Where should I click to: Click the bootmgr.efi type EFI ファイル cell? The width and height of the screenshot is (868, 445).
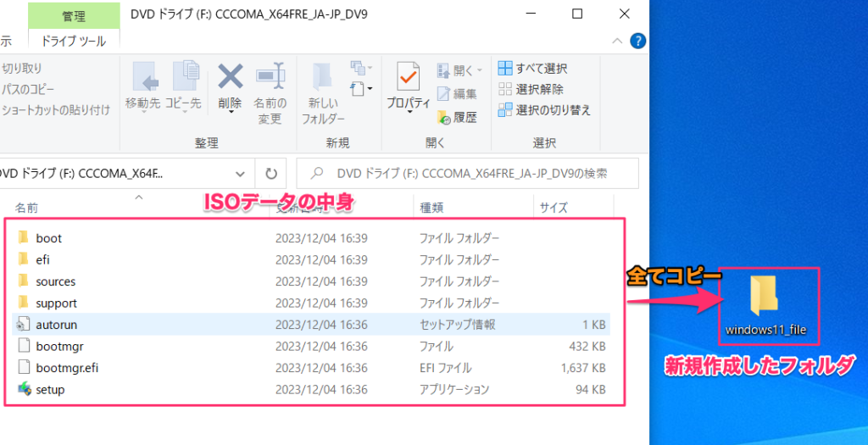445,368
